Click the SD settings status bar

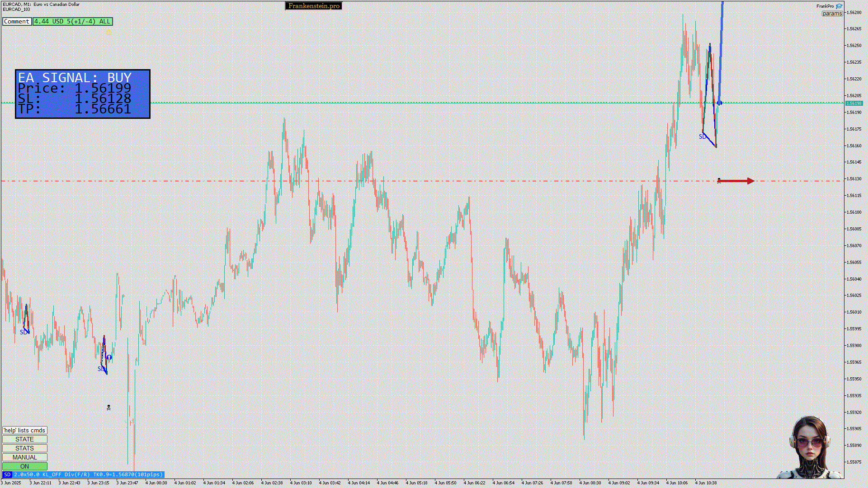(x=83, y=474)
